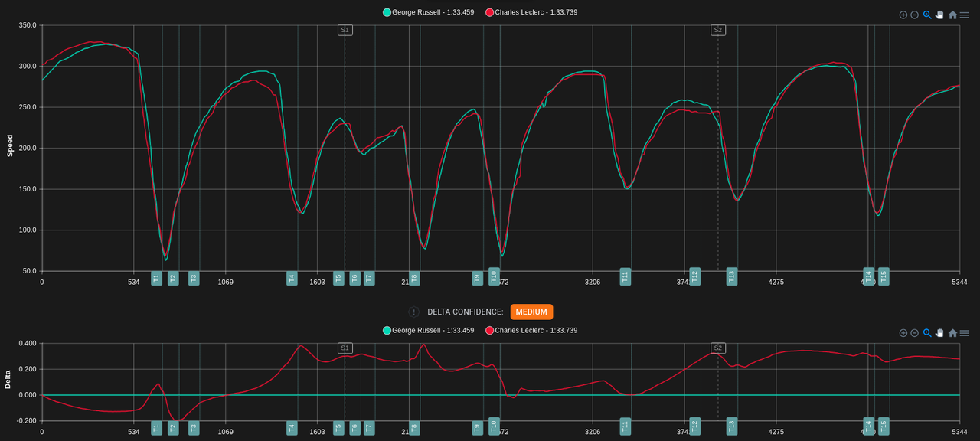This screenshot has height=441, width=980.
Task: Select the T7 turn marker on Speed chart
Action: (369, 278)
